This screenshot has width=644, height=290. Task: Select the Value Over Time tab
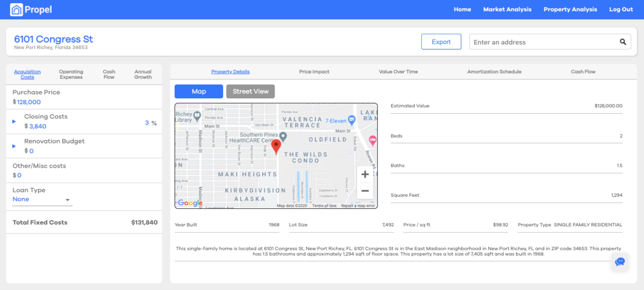click(398, 72)
